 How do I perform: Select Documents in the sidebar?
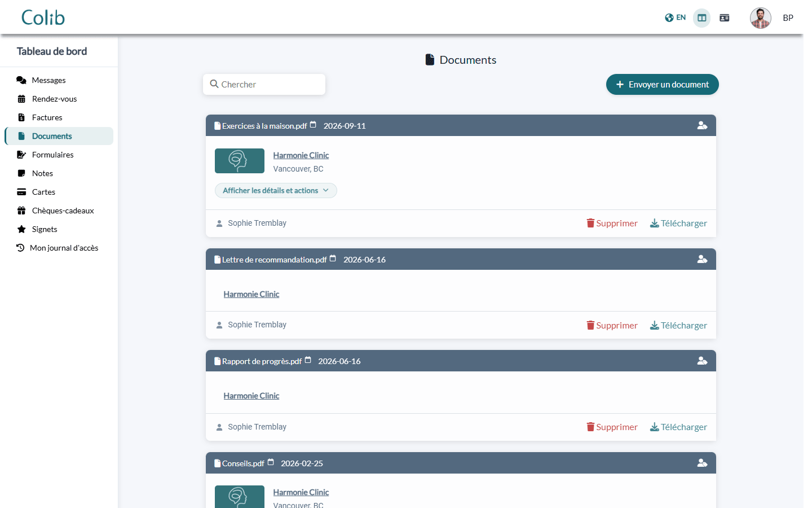coord(59,136)
